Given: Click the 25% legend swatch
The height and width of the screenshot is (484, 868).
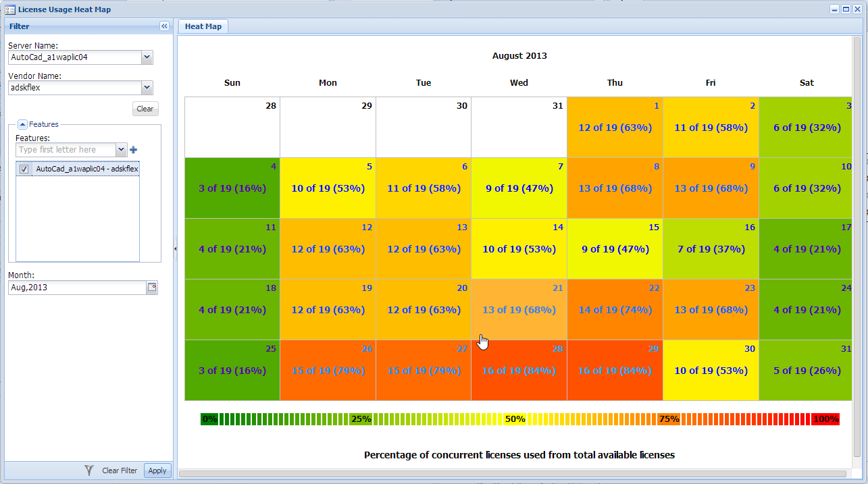Looking at the screenshot, I should click(x=361, y=419).
